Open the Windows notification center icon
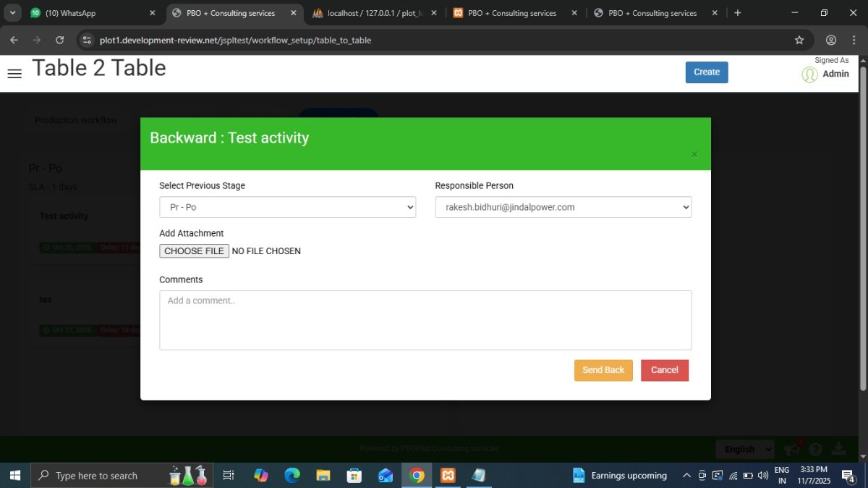Image resolution: width=868 pixels, height=488 pixels. [848, 476]
